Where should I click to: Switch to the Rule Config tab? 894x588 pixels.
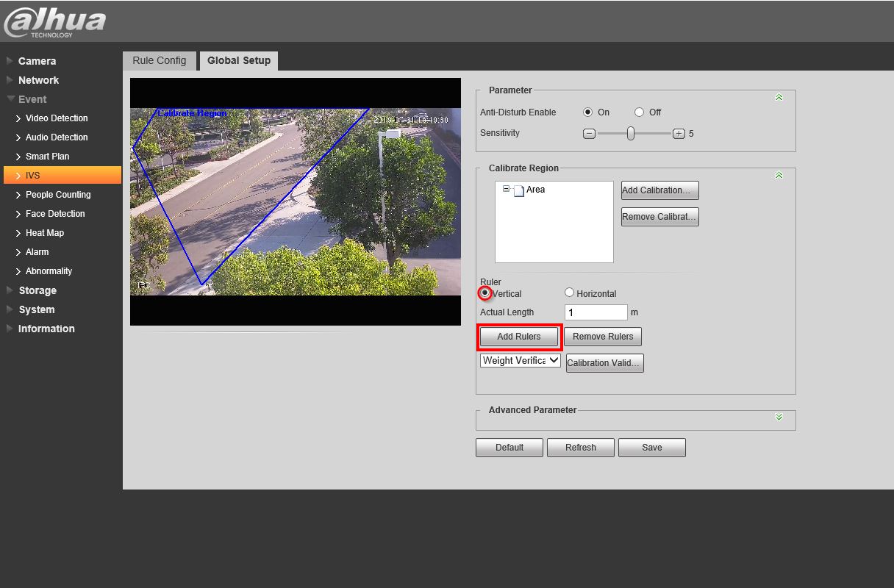pyautogui.click(x=160, y=60)
